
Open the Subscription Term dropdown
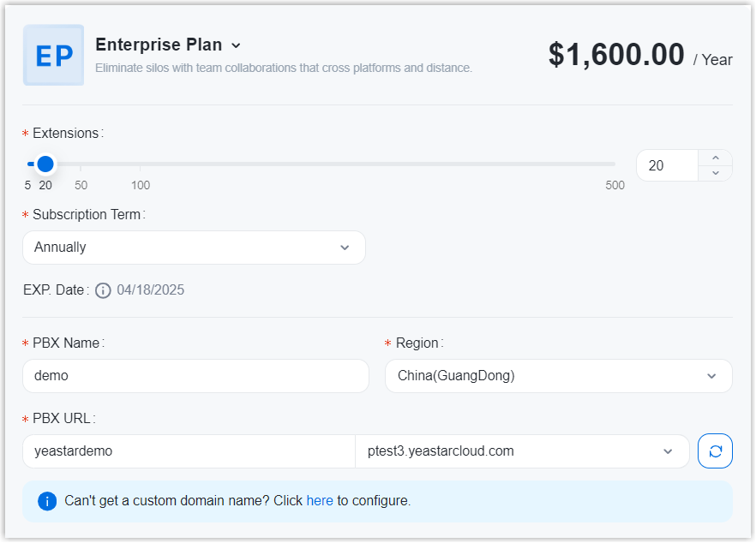tap(194, 248)
